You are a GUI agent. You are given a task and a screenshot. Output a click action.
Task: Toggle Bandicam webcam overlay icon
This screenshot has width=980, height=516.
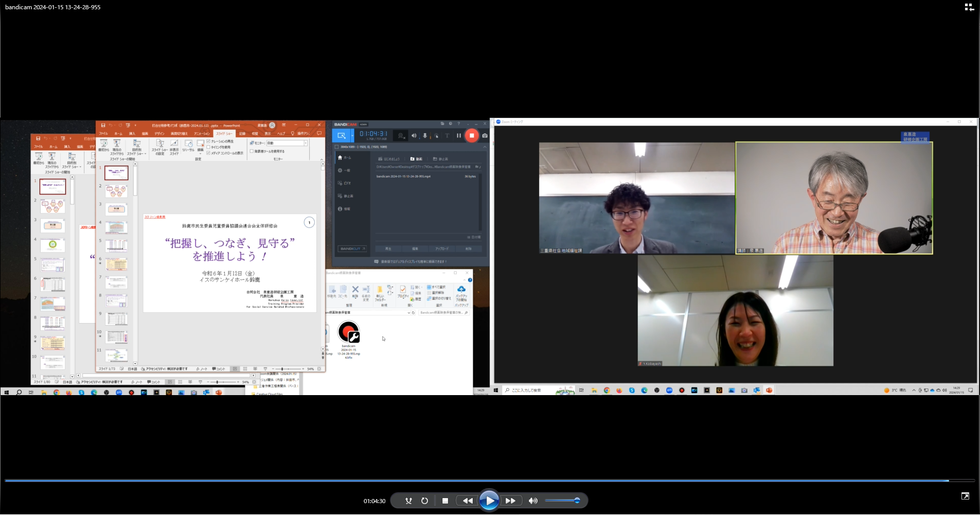point(401,136)
